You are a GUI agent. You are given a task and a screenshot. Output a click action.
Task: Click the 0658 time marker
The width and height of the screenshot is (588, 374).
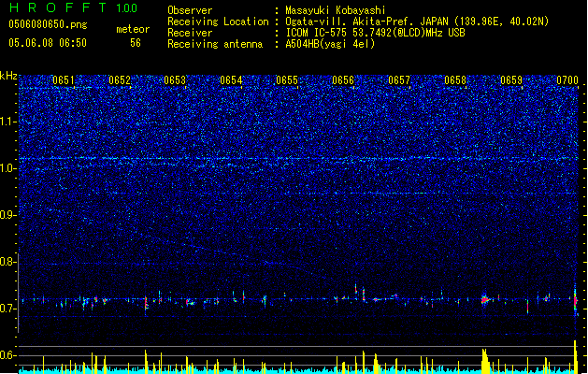455,80
